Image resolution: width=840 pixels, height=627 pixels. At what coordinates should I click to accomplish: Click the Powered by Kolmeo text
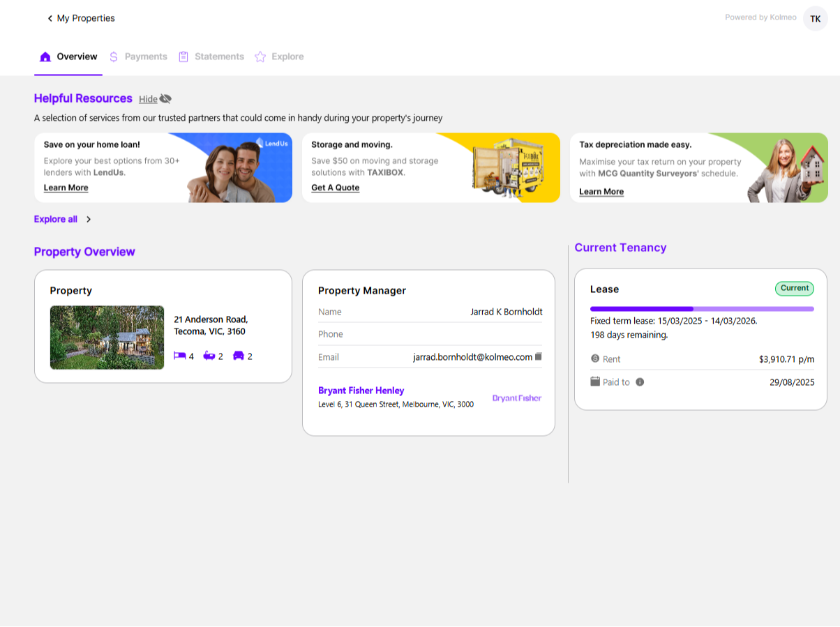click(760, 17)
